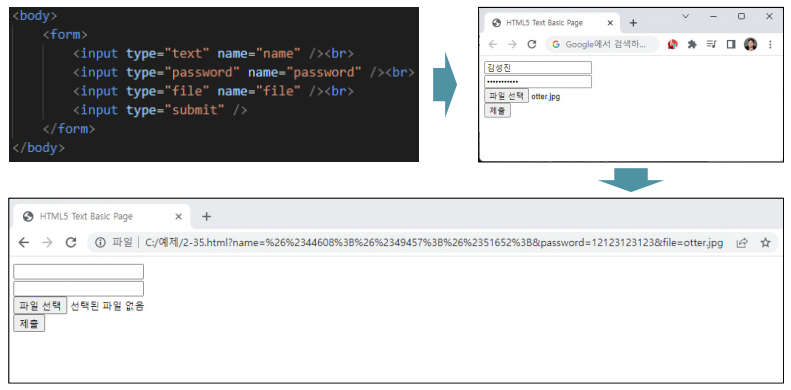Open the puzzle-piece Extensions menu

(692, 44)
